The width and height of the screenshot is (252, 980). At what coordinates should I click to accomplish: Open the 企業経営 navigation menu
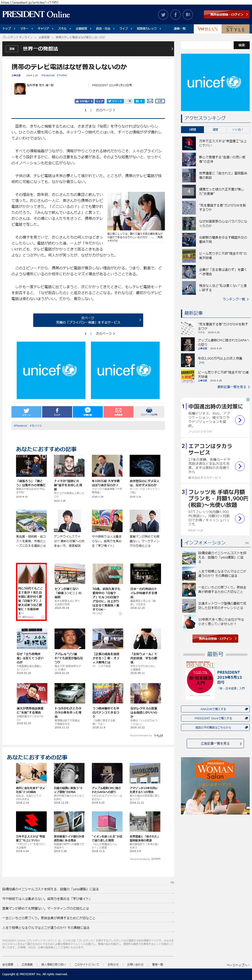[82, 28]
